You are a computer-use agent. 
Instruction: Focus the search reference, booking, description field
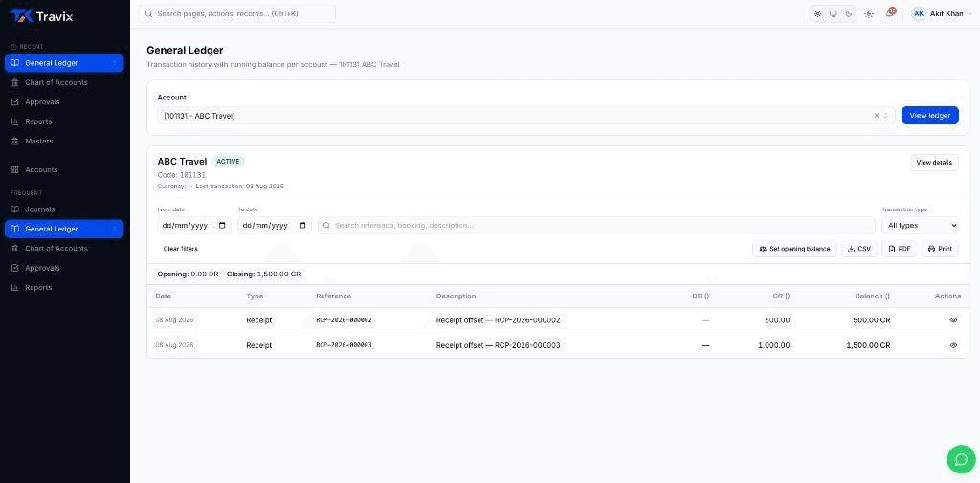click(x=597, y=226)
